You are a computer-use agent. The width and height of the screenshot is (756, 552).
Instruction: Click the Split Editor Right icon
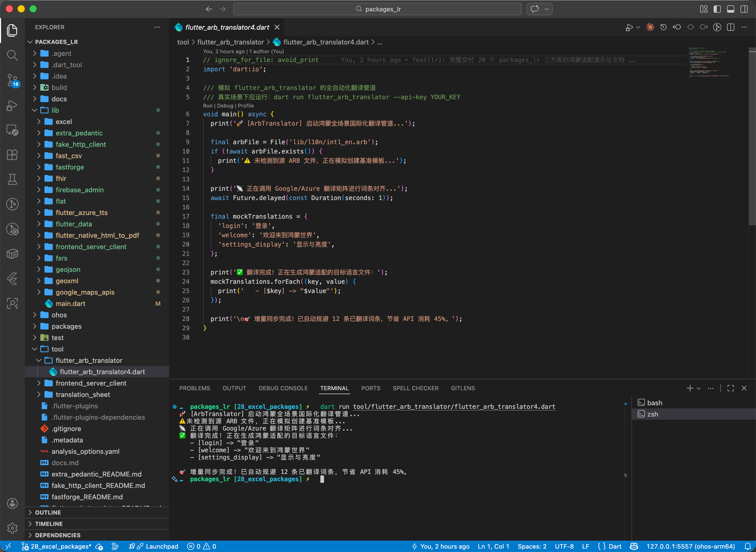731,27
